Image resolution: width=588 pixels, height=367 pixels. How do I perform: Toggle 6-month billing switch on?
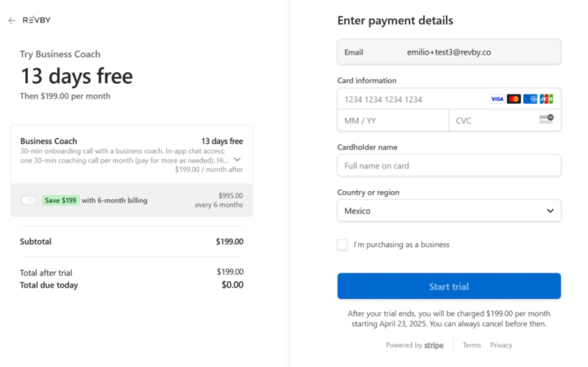29,200
